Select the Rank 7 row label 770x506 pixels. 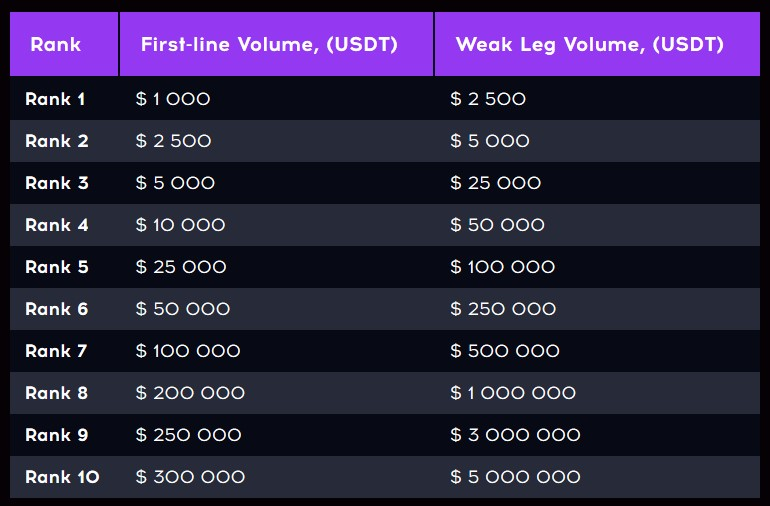point(56,351)
